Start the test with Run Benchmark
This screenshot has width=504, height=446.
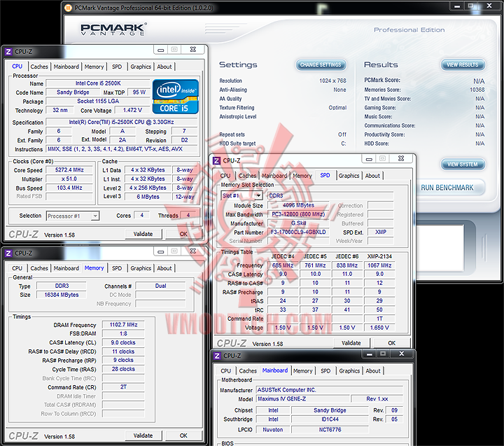point(450,188)
